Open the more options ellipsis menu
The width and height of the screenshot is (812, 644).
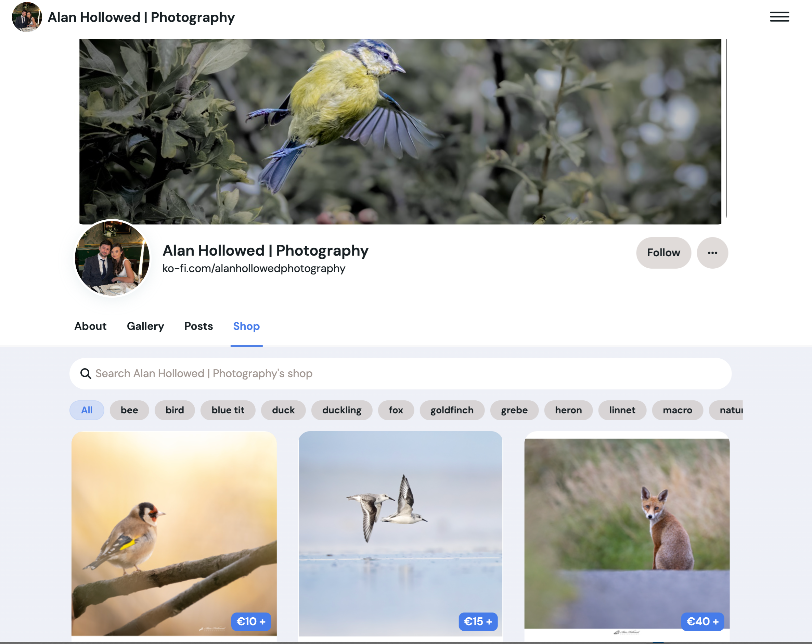point(712,253)
